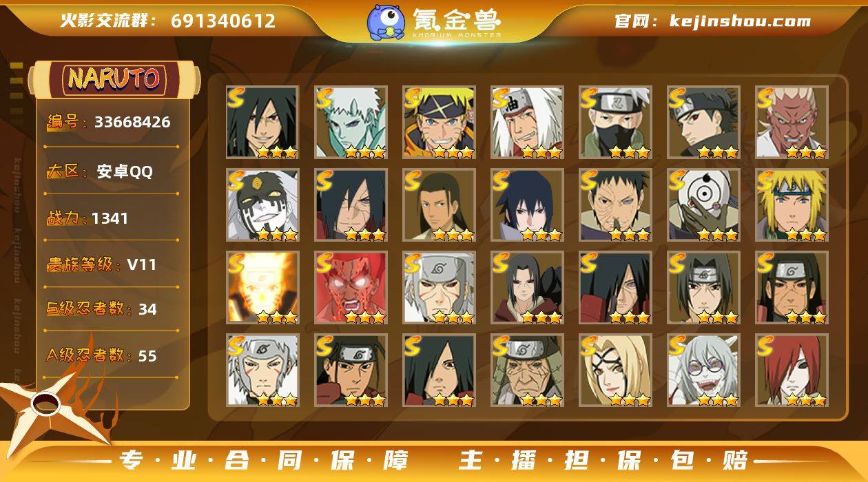Choose the Tsunade blonde portrait in bottom row
Screen dimensions: 868x482
(x=615, y=370)
